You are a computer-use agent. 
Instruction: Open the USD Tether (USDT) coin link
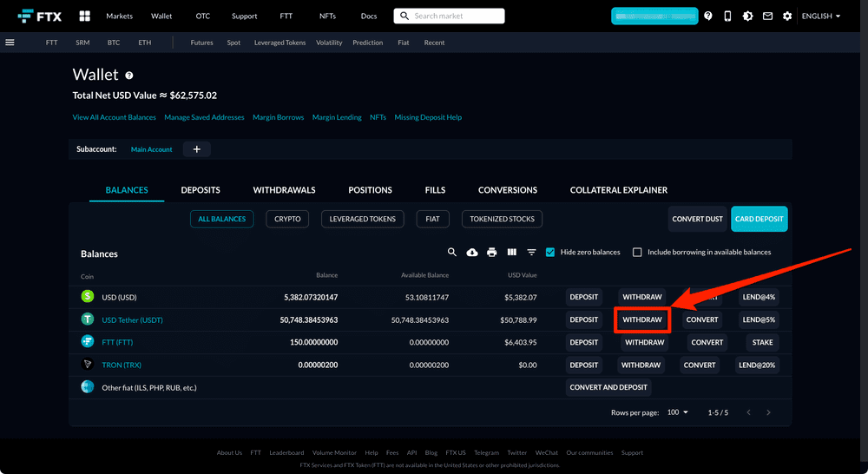pyautogui.click(x=132, y=320)
